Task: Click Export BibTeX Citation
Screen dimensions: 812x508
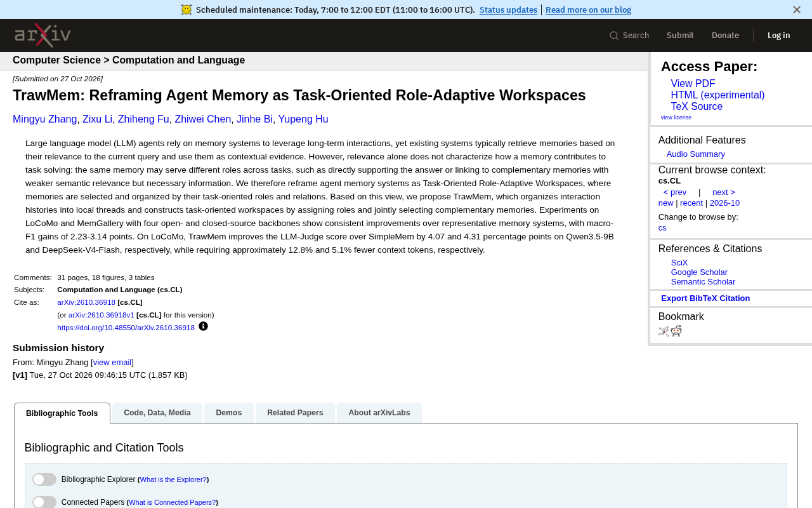Action: [x=705, y=298]
